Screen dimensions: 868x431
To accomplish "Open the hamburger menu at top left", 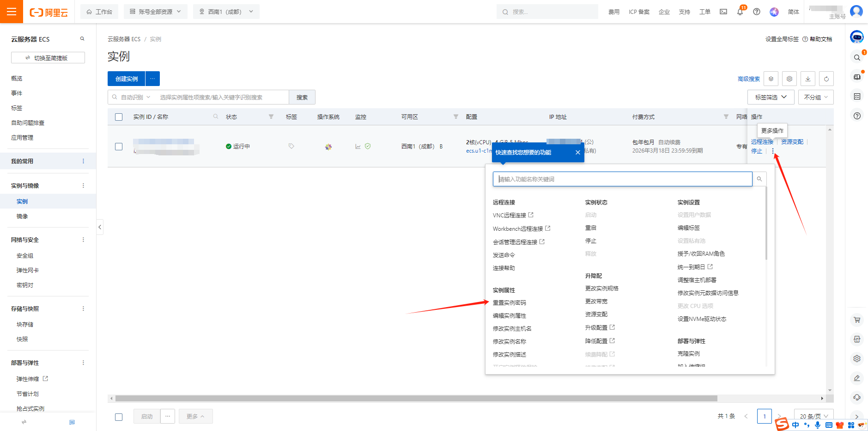I will click(12, 12).
